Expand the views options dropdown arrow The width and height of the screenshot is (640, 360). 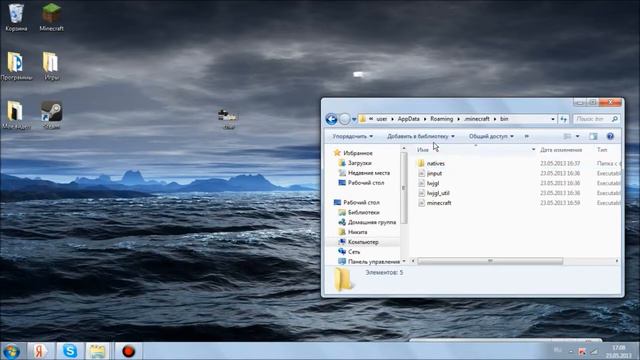click(x=577, y=136)
